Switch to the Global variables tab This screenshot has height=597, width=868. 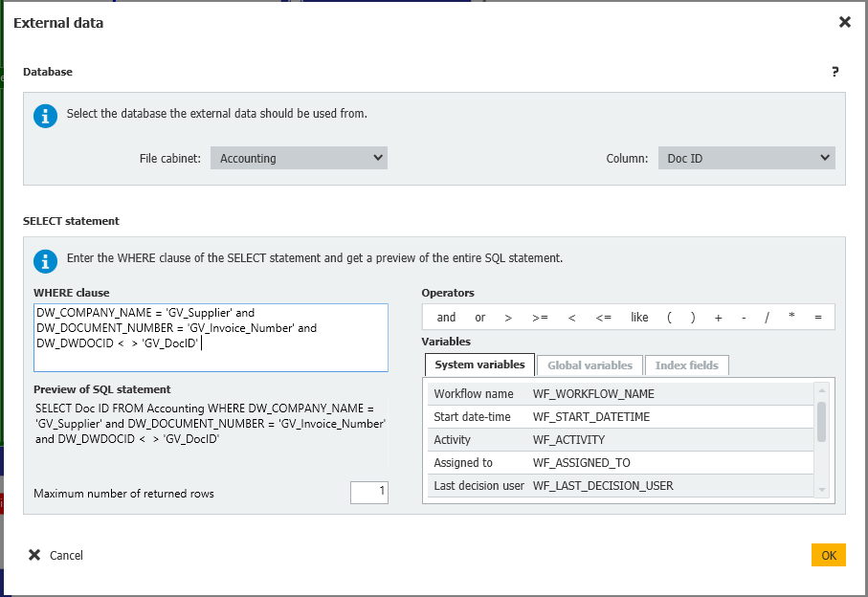pos(590,365)
